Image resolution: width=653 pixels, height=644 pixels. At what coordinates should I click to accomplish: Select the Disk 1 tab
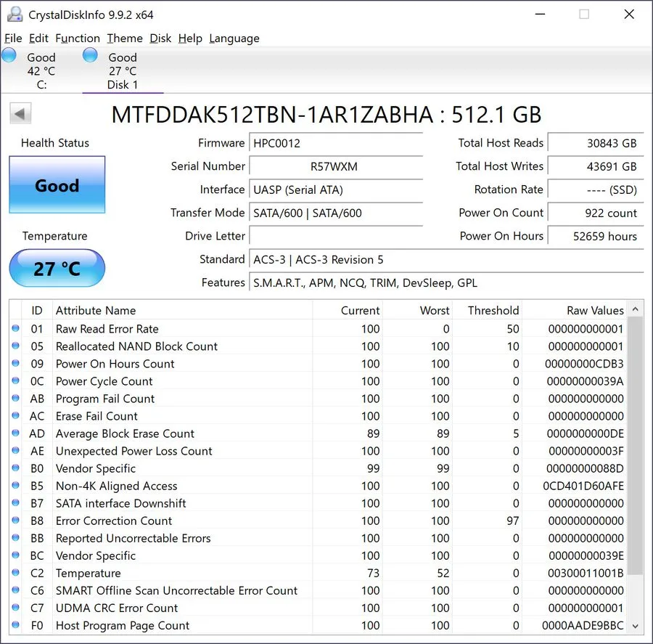(123, 70)
